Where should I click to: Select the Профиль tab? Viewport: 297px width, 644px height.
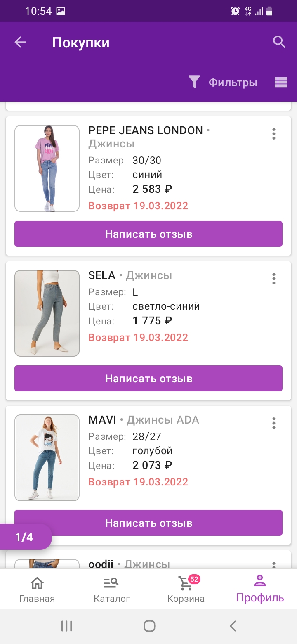click(260, 589)
